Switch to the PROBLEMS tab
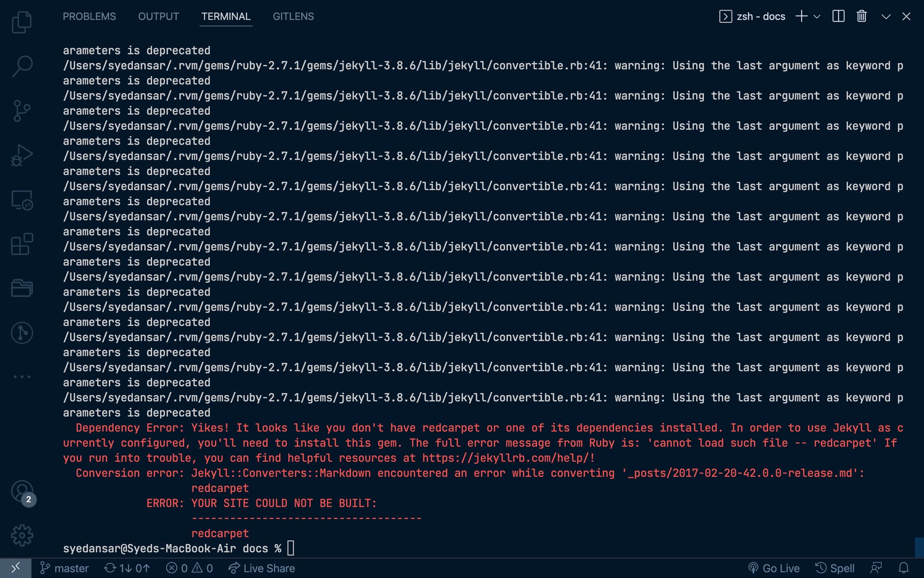This screenshot has height=578, width=924. point(89,16)
